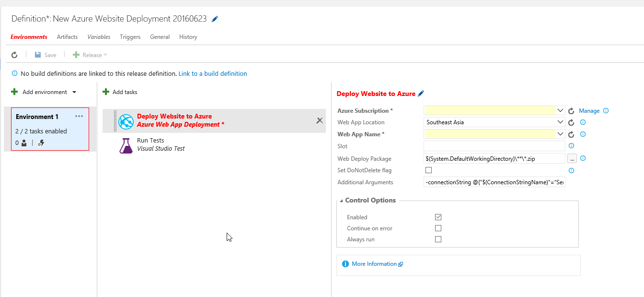Check the Set DoNotDelete flag checkbox
The image size is (644, 297).
click(x=428, y=170)
